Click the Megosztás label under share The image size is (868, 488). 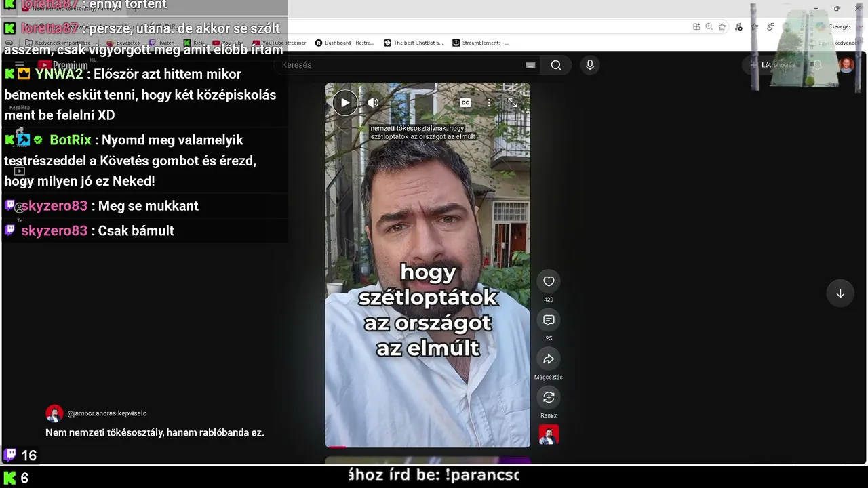pos(549,377)
